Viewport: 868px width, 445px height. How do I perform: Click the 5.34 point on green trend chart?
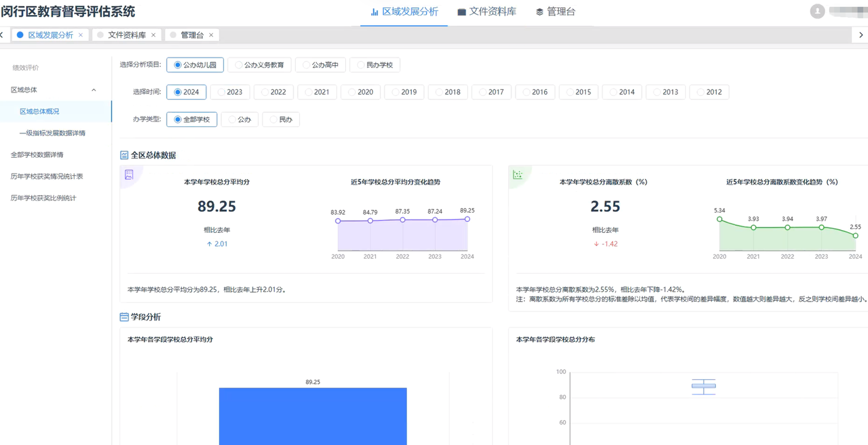pyautogui.click(x=719, y=219)
